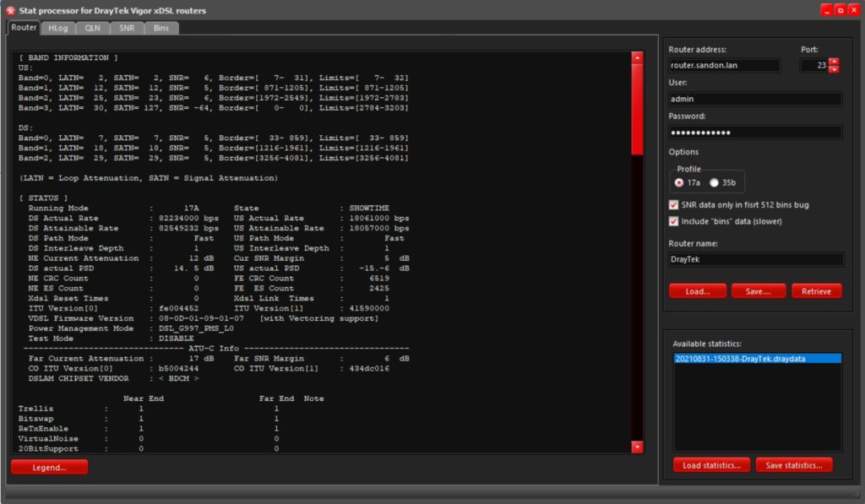Click the Save statistics... button

coord(793,465)
